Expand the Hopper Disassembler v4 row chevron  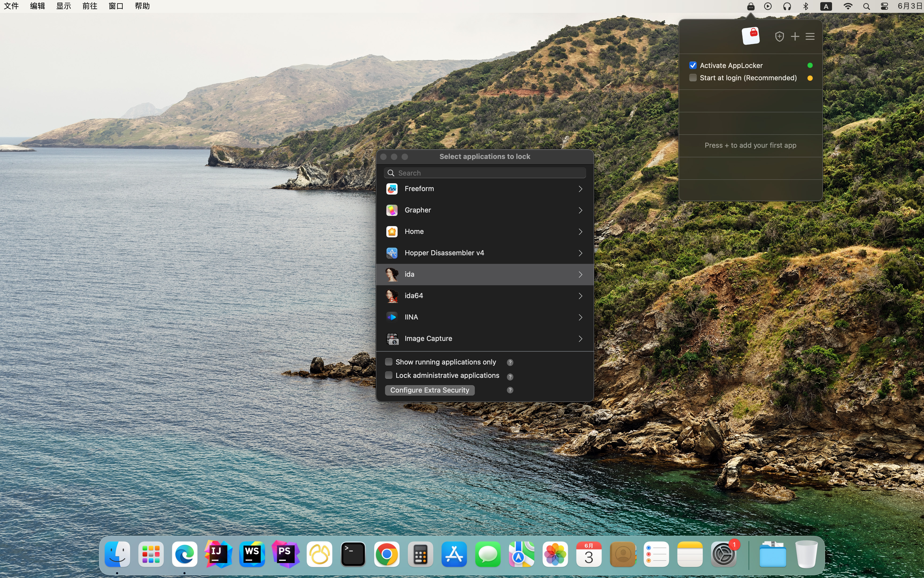(580, 253)
